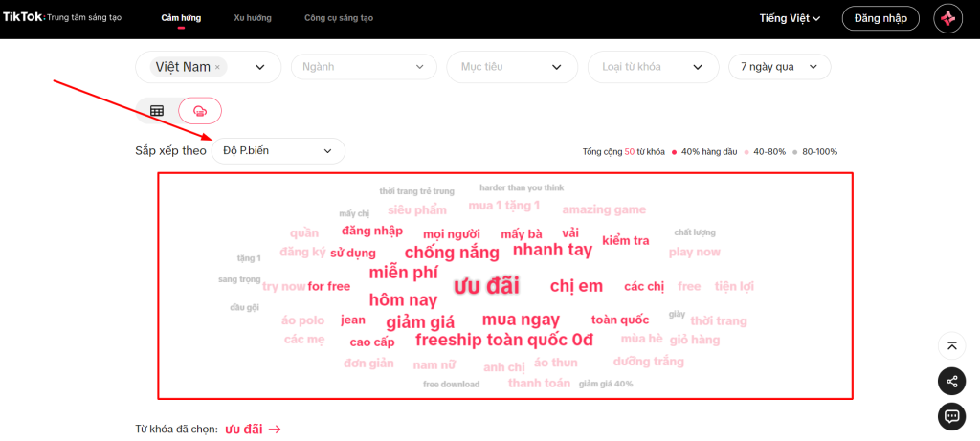This screenshot has height=441, width=980.
Task: Open the feedback chat icon
Action: click(950, 415)
